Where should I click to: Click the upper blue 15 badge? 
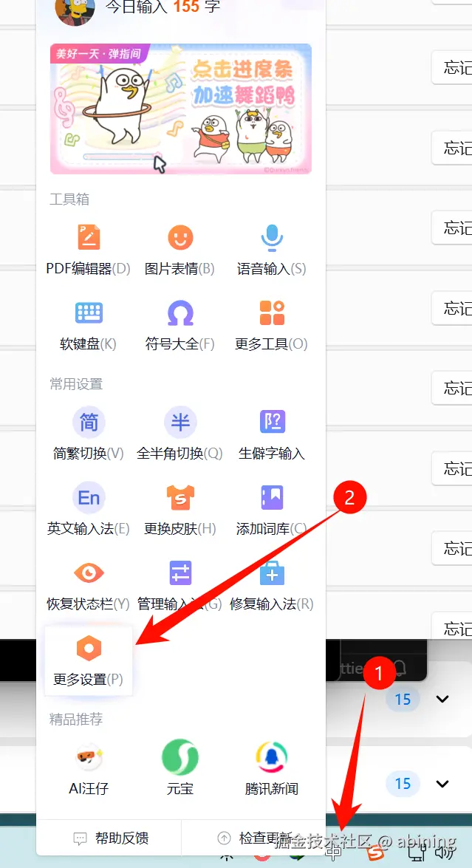coord(403,699)
